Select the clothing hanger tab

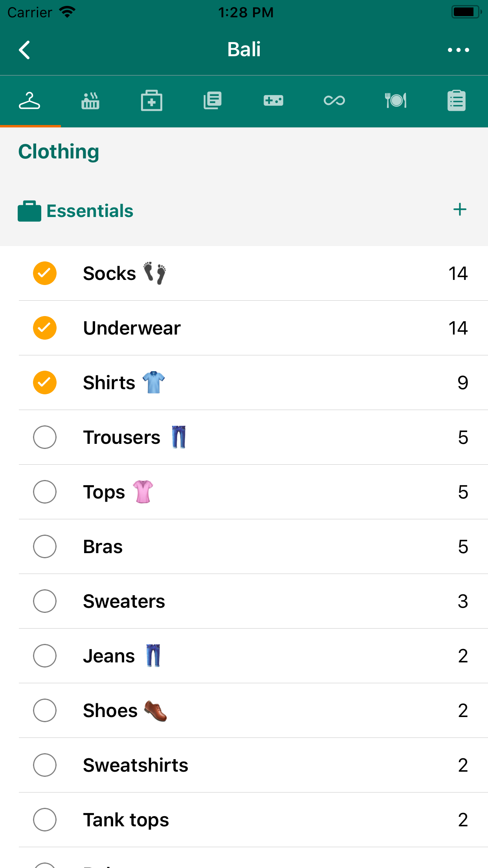[x=30, y=101]
